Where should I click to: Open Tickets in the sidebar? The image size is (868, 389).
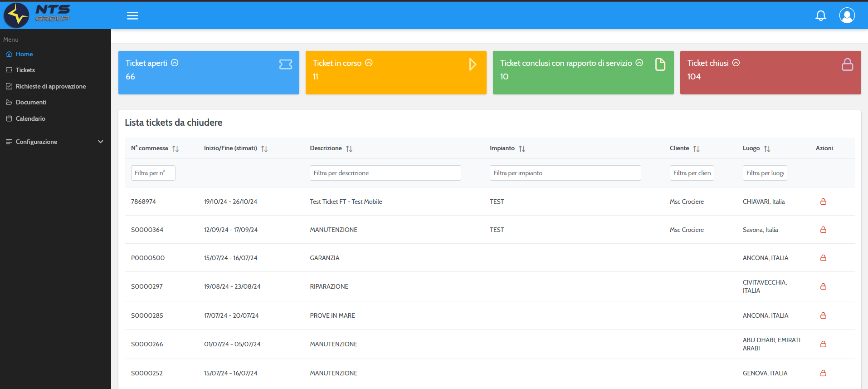25,70
